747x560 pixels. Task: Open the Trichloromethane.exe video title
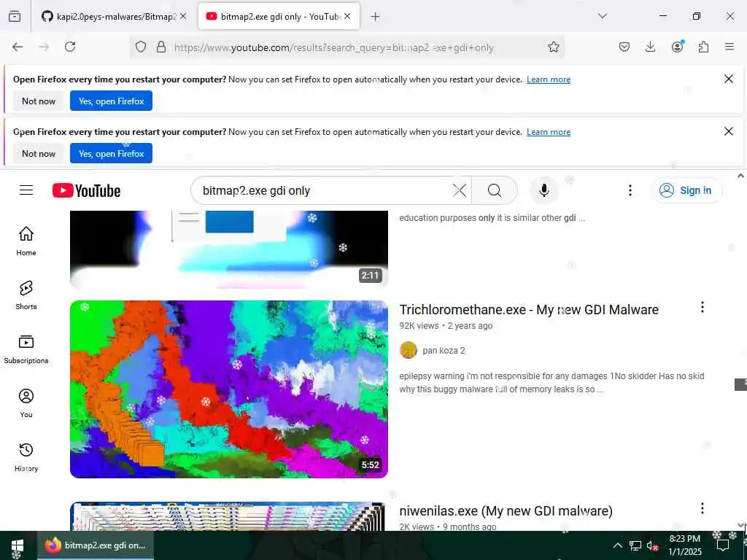tap(529, 309)
